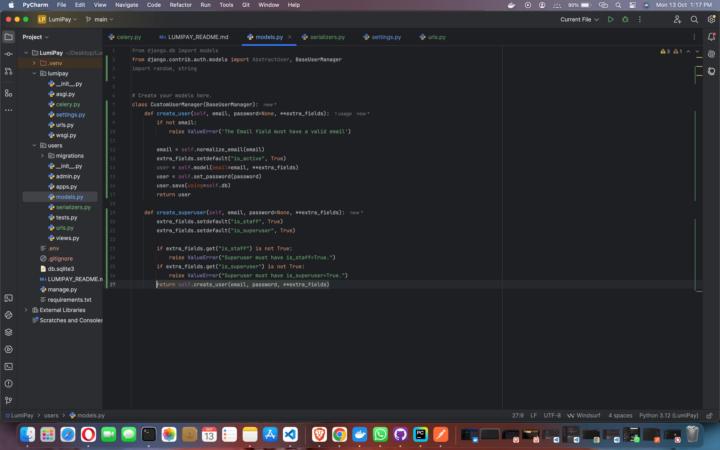Open the Project view dropdown
The image size is (720, 450).
pyautogui.click(x=35, y=37)
